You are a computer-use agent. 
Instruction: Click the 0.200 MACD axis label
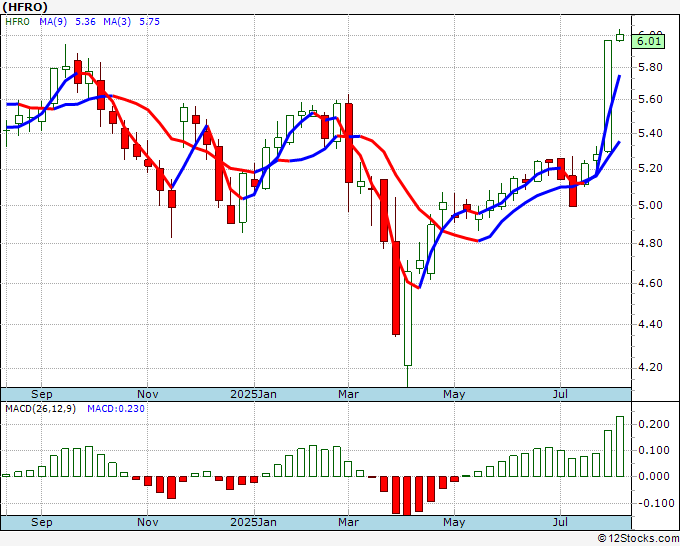654,424
